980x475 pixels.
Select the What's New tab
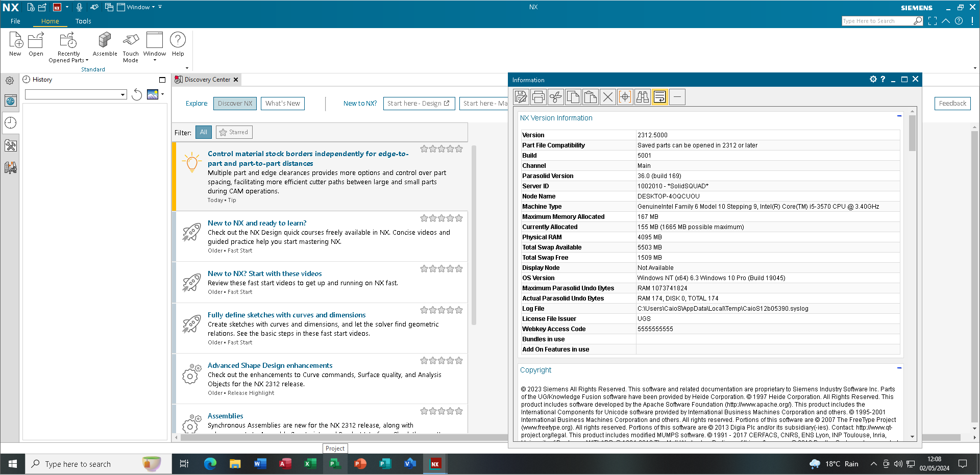[283, 104]
